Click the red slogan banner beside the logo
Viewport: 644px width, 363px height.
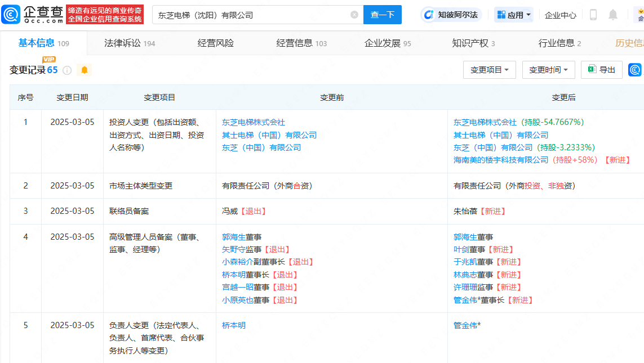[105, 15]
